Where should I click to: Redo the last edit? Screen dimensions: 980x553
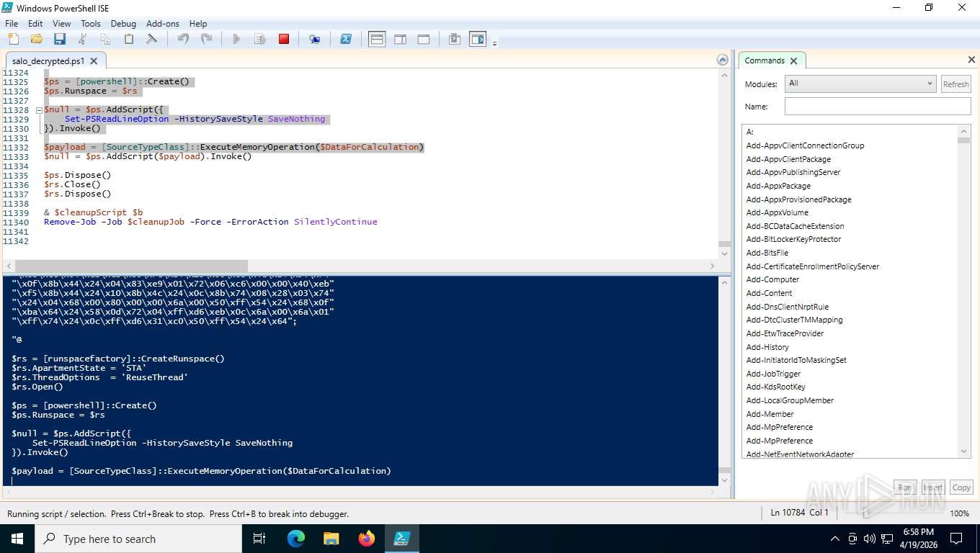point(206,39)
